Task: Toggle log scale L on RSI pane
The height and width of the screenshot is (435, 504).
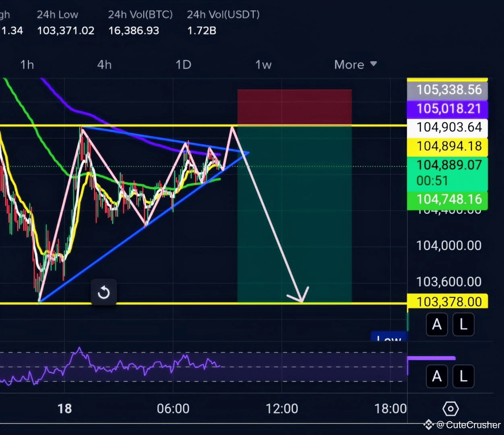Action: coord(463,377)
